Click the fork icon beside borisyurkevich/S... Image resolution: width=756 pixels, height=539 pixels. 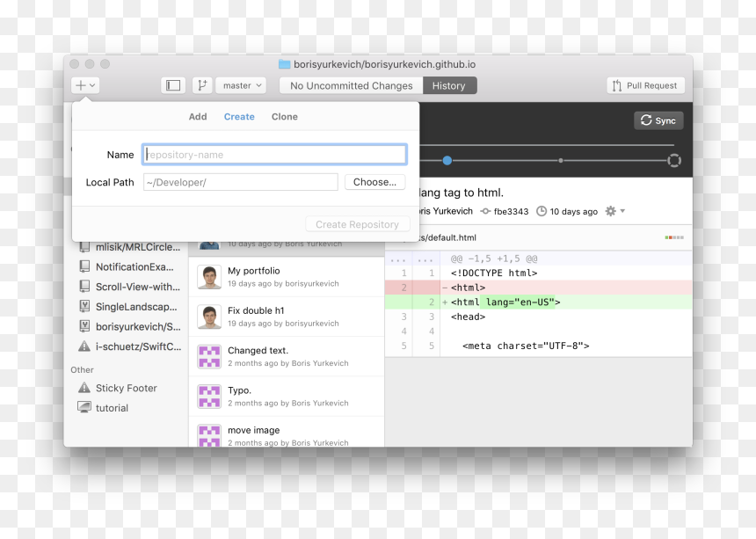(84, 326)
